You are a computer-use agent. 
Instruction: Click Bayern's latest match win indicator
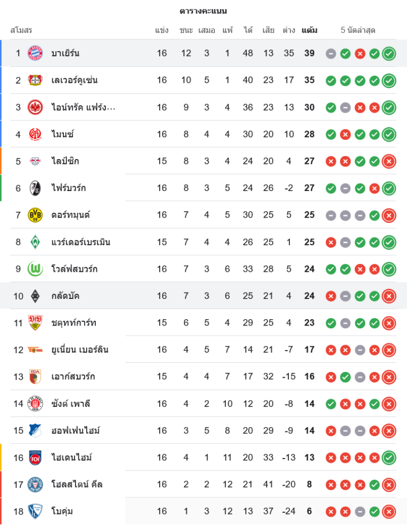pos(389,53)
